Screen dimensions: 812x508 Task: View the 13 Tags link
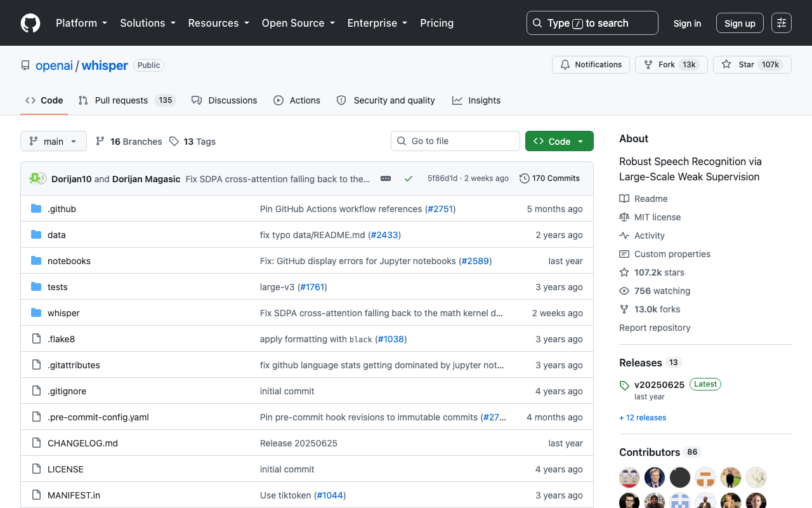point(192,142)
